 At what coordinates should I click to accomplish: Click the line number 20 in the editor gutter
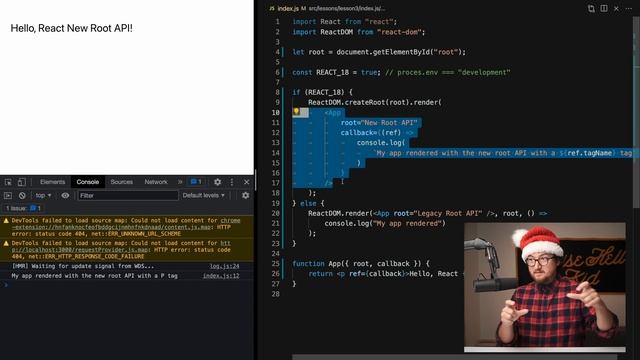[276, 213]
